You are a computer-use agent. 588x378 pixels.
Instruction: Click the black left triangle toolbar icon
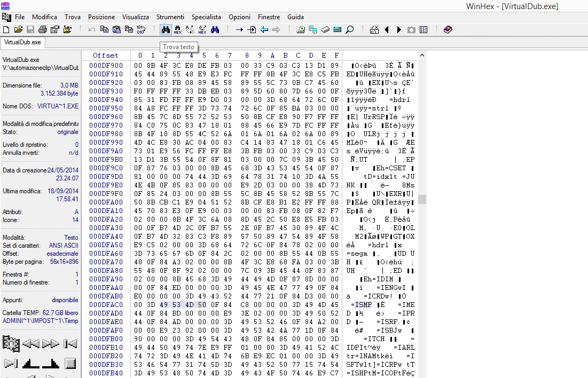(387, 29)
